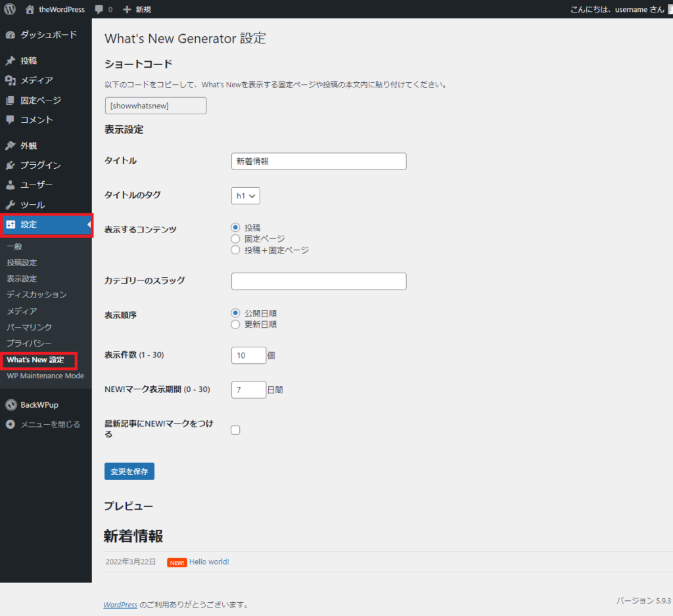
Task: Click the カテゴリーのスラッグ input field
Action: [319, 282]
